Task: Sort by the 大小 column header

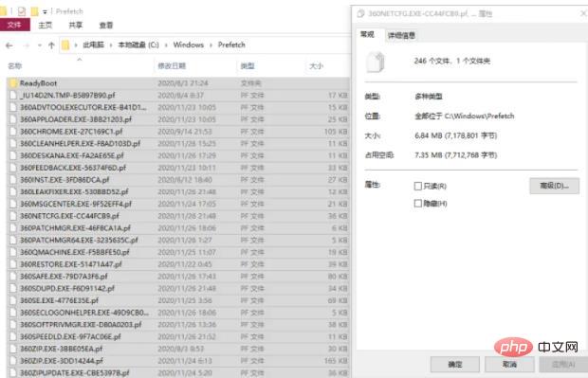Action: click(316, 66)
